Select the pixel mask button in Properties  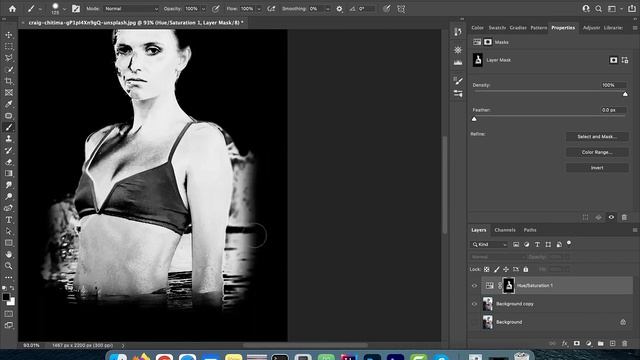pyautogui.click(x=613, y=60)
